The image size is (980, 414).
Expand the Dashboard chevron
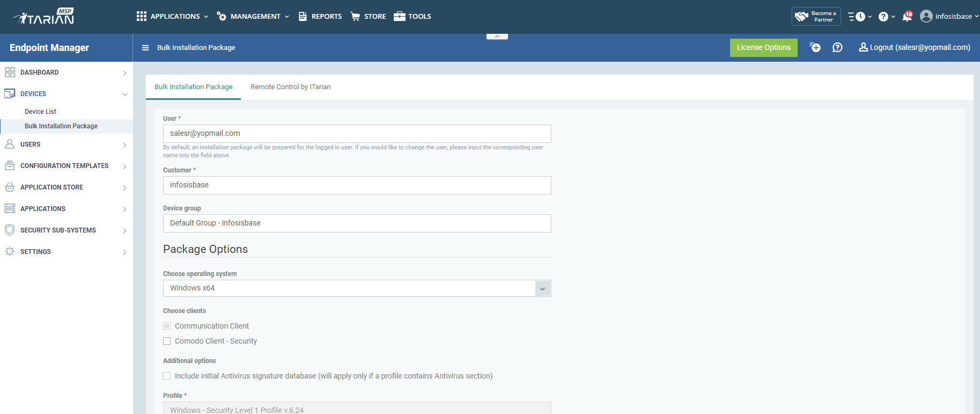click(x=124, y=73)
